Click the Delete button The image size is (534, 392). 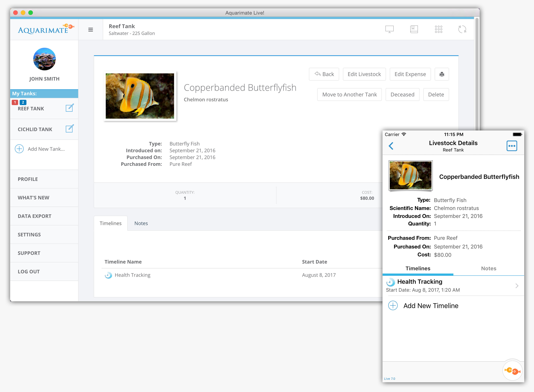click(436, 95)
